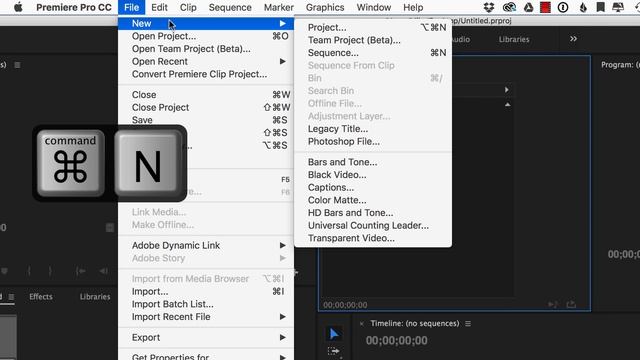This screenshot has width=640, height=360.
Task: Open the Clip menu
Action: click(x=188, y=7)
